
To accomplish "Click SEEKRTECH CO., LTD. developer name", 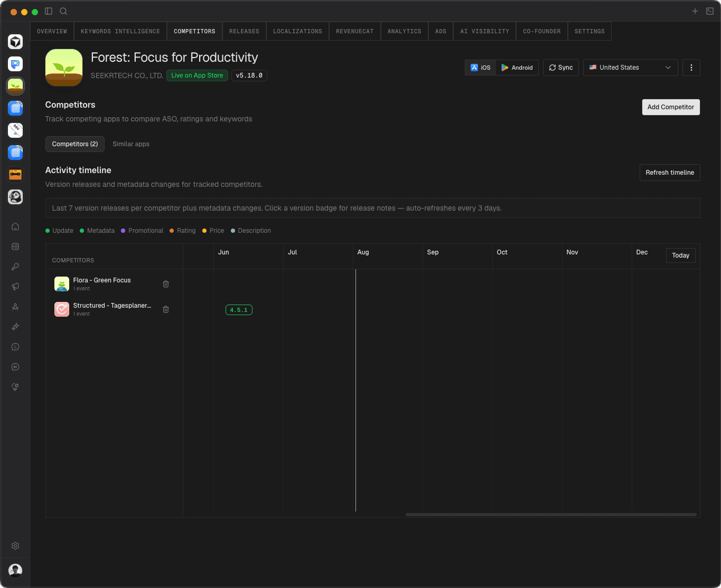I will coord(127,75).
